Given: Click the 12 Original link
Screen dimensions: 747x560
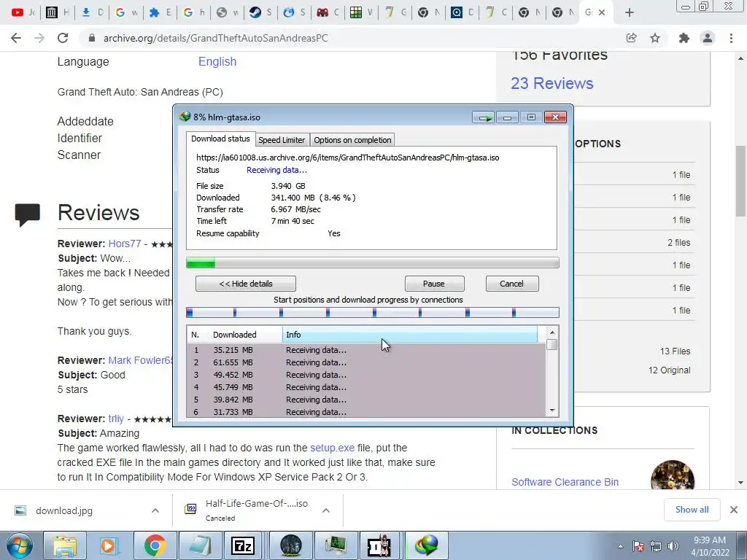Looking at the screenshot, I should [x=669, y=370].
